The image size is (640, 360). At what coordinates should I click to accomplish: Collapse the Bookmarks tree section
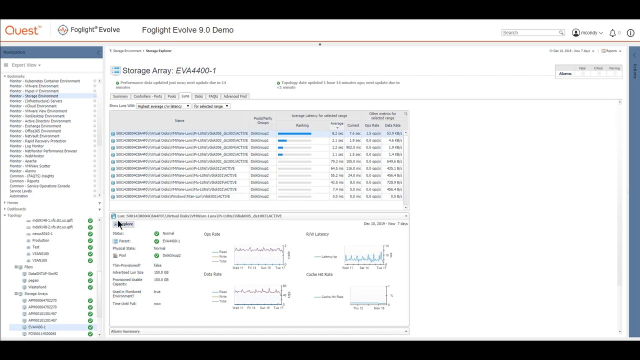pos(5,76)
